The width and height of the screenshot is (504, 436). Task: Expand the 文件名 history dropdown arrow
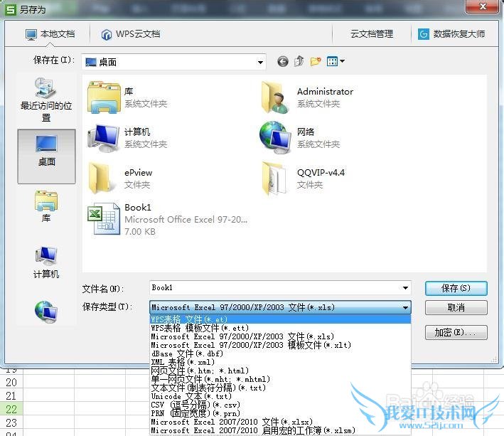click(x=405, y=288)
